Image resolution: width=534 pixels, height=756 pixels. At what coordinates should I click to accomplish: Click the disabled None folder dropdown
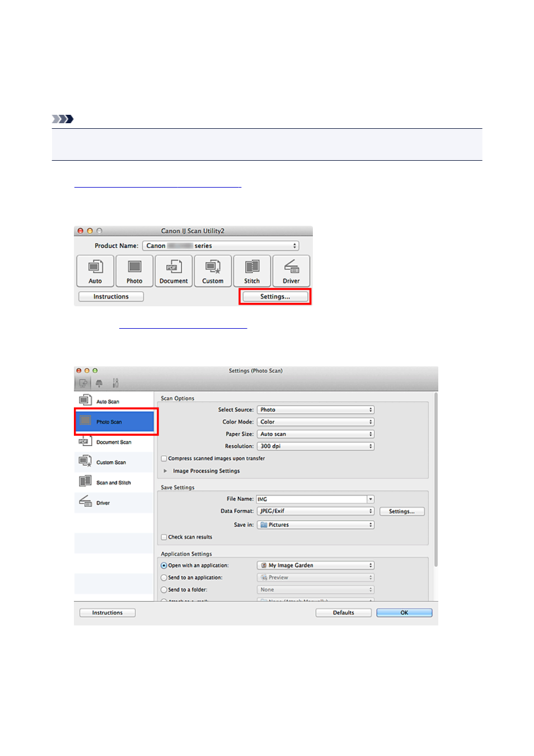click(316, 590)
